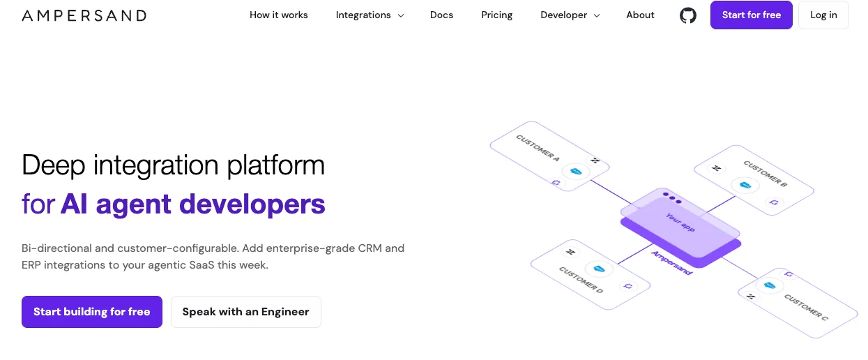Go to Docs

coord(442,15)
